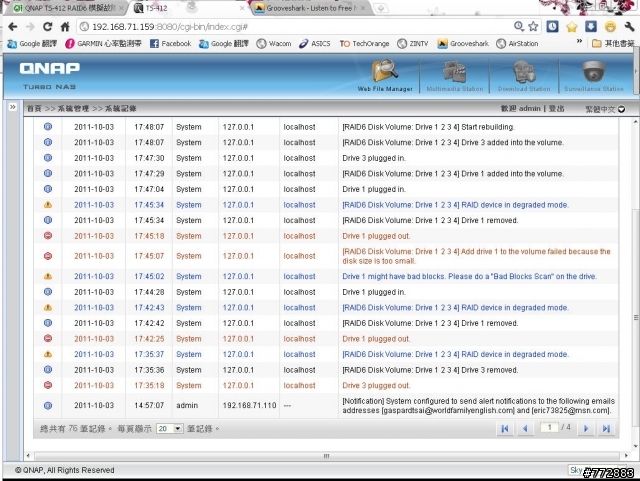The image size is (640, 481).
Task: Click the first Google 翻譯 bookmark
Action: pos(32,43)
